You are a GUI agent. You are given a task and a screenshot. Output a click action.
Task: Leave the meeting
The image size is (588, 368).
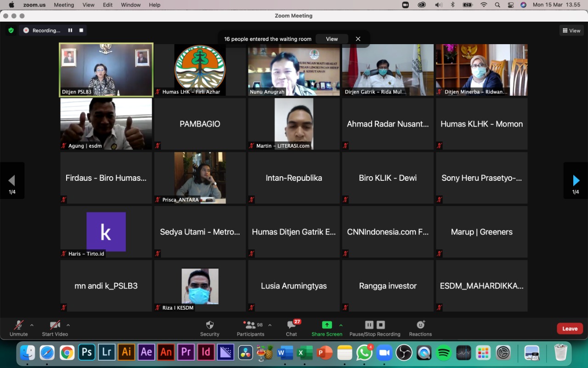[x=570, y=328]
